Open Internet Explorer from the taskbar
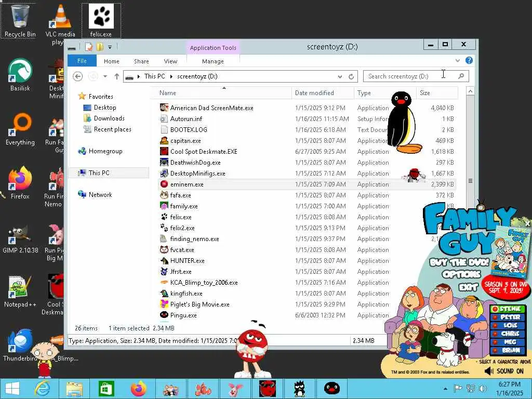The width and height of the screenshot is (532, 399). (43, 389)
